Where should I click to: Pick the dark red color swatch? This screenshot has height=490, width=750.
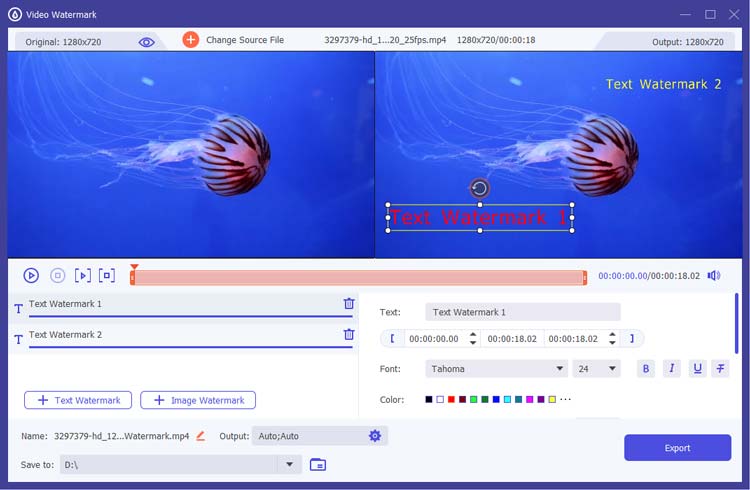tap(463, 399)
